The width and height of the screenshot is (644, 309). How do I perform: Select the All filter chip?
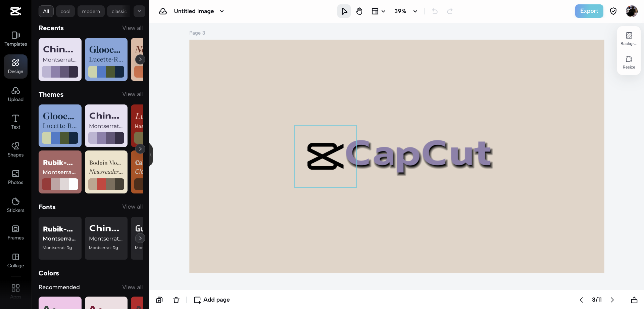(x=46, y=11)
